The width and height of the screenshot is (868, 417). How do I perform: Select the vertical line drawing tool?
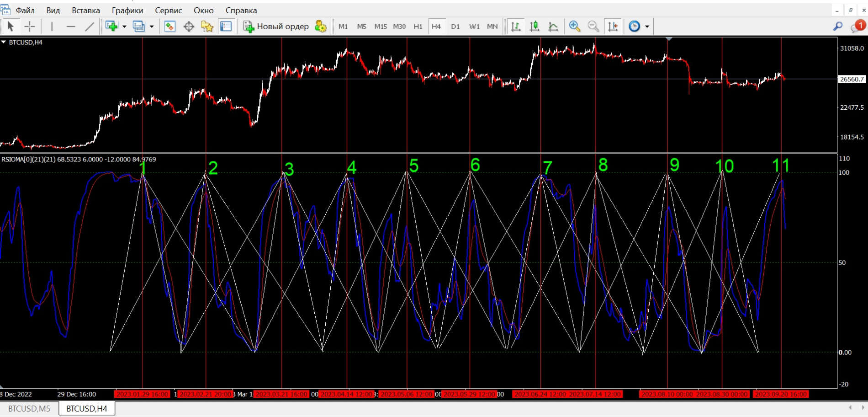coord(52,27)
